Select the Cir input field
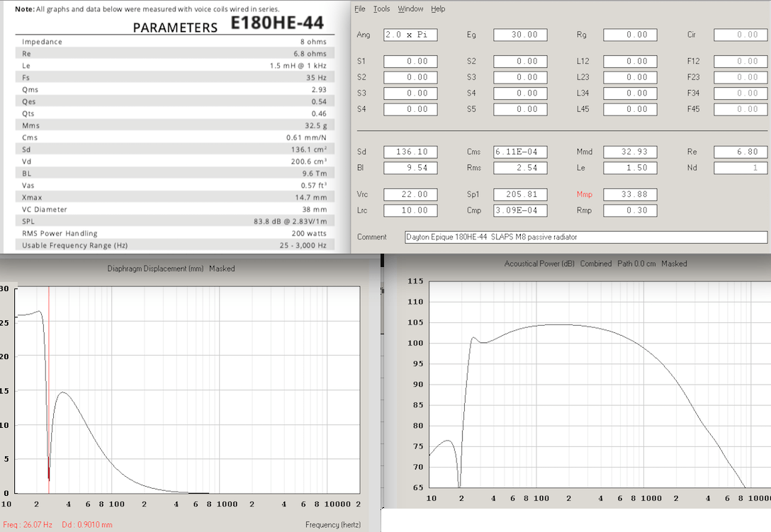 [741, 35]
